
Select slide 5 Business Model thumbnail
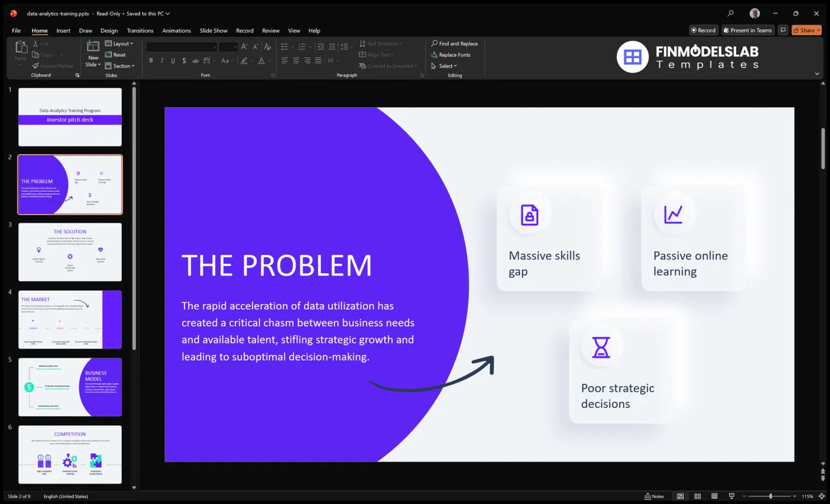pos(70,387)
